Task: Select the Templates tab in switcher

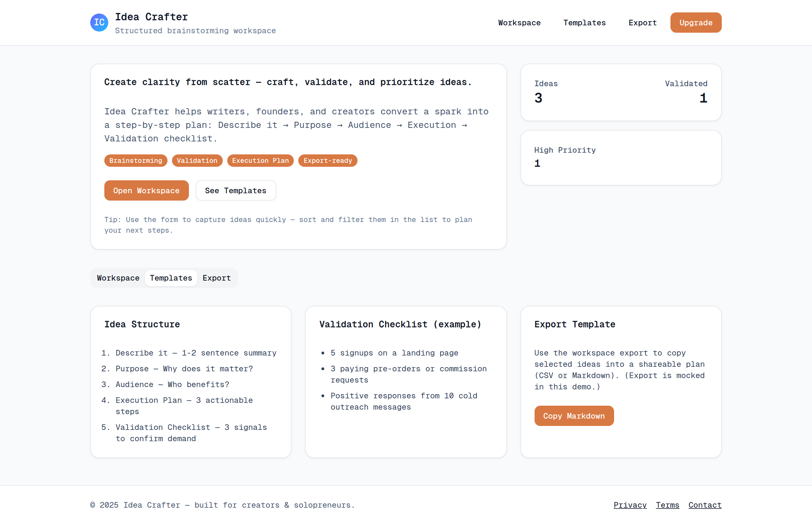Action: (x=171, y=278)
